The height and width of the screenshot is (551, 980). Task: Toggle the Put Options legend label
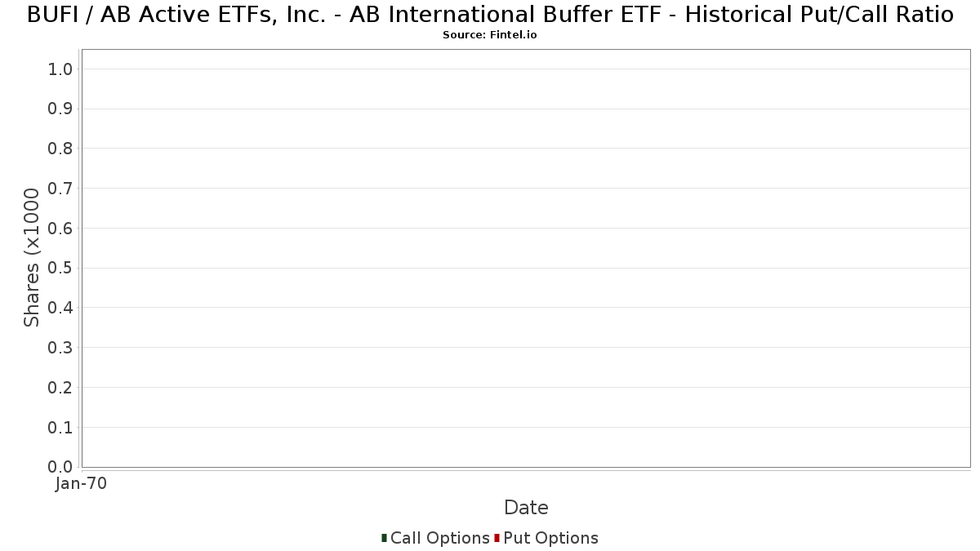550,538
